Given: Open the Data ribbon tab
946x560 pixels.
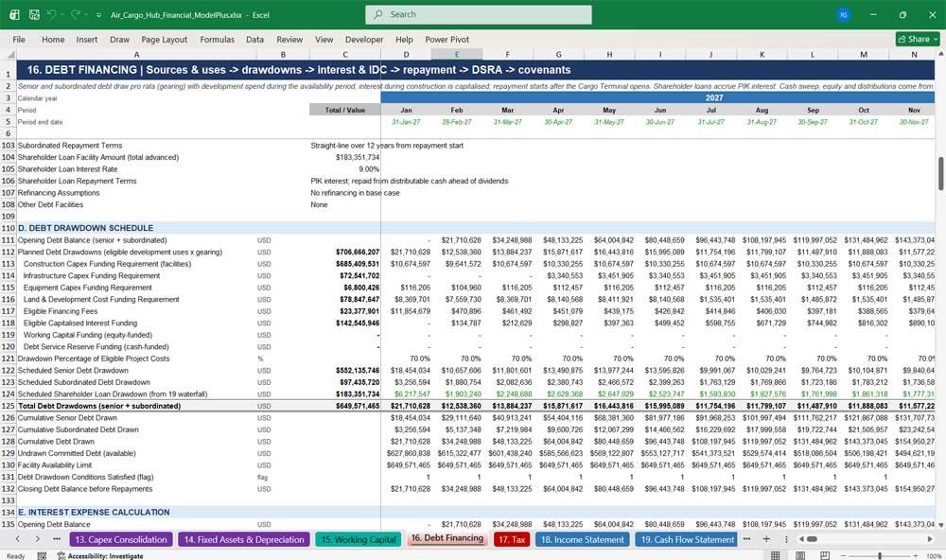Looking at the screenshot, I should click(x=254, y=39).
